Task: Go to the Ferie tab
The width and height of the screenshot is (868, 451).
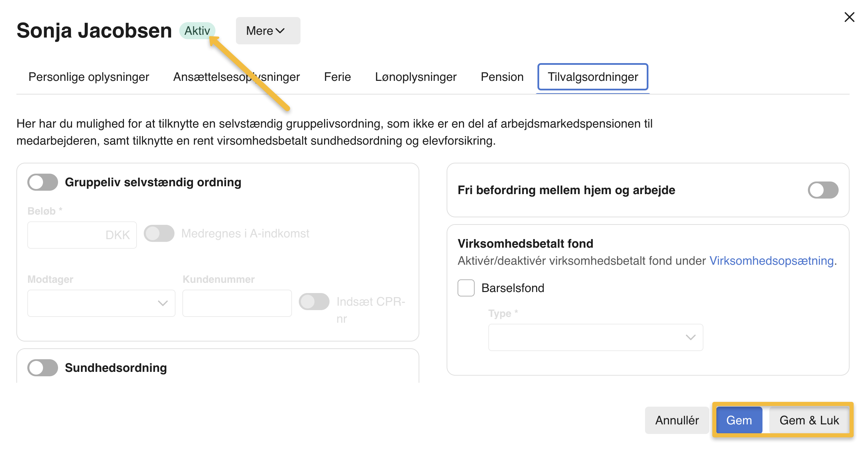Action: click(337, 77)
